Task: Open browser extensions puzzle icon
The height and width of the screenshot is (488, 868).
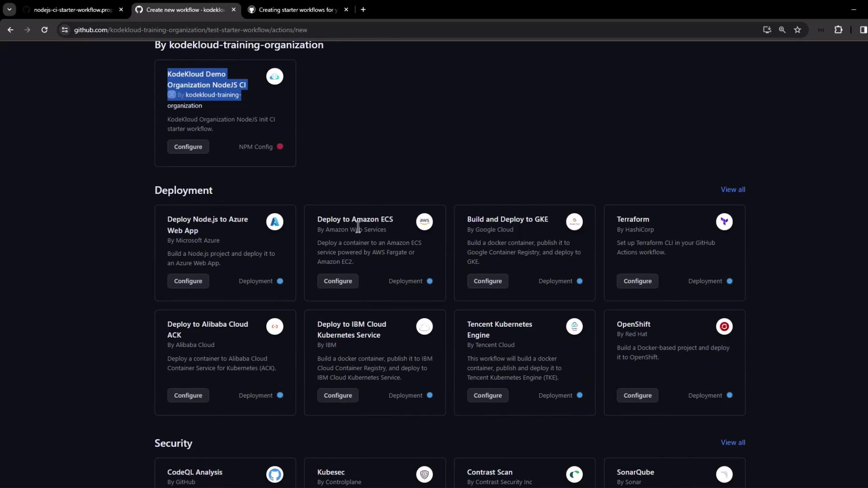Action: tap(838, 30)
